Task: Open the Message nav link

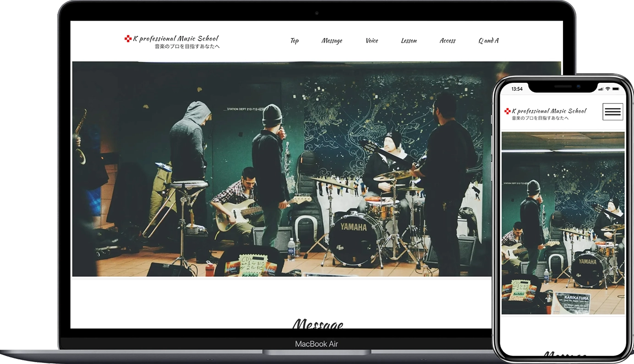Action: tap(332, 41)
